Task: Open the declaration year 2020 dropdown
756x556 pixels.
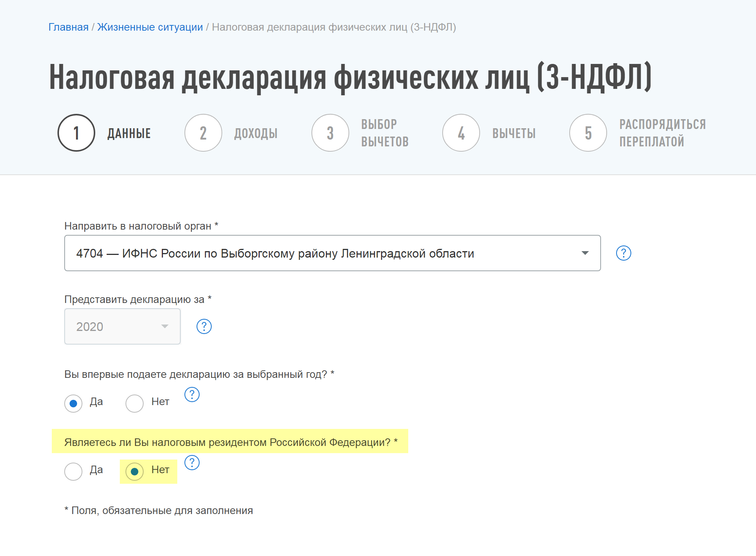Action: tap(122, 326)
